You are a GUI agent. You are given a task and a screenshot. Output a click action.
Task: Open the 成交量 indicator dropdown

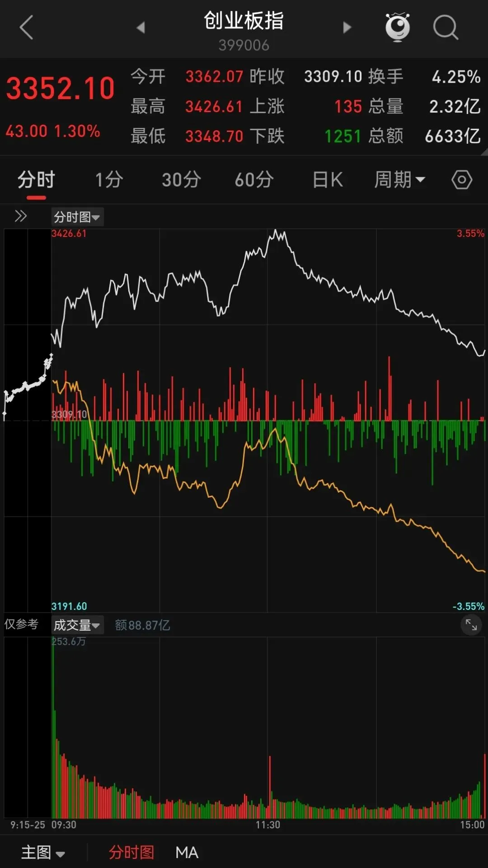click(77, 625)
